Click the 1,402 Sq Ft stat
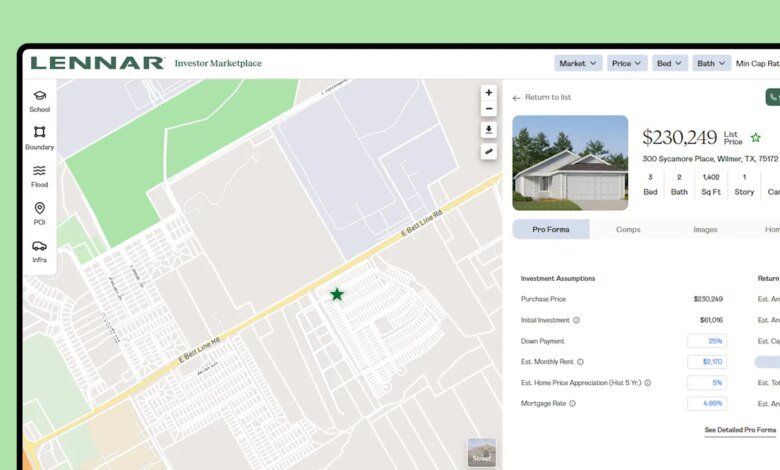 coord(711,185)
